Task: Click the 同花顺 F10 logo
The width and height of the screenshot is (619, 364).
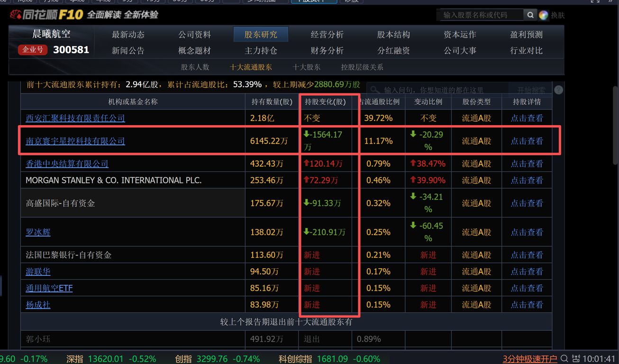Action: (46, 15)
